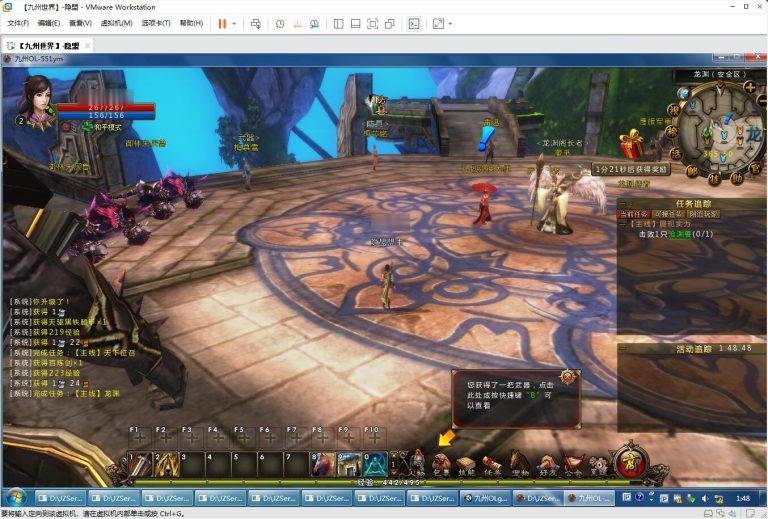Click the stretch guest display icon
This screenshot has height=519, width=768.
(438, 24)
